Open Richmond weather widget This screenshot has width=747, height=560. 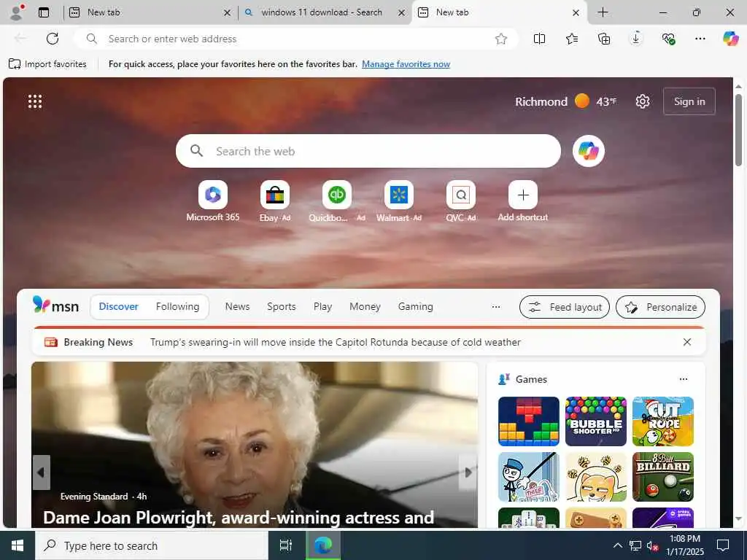pos(566,101)
